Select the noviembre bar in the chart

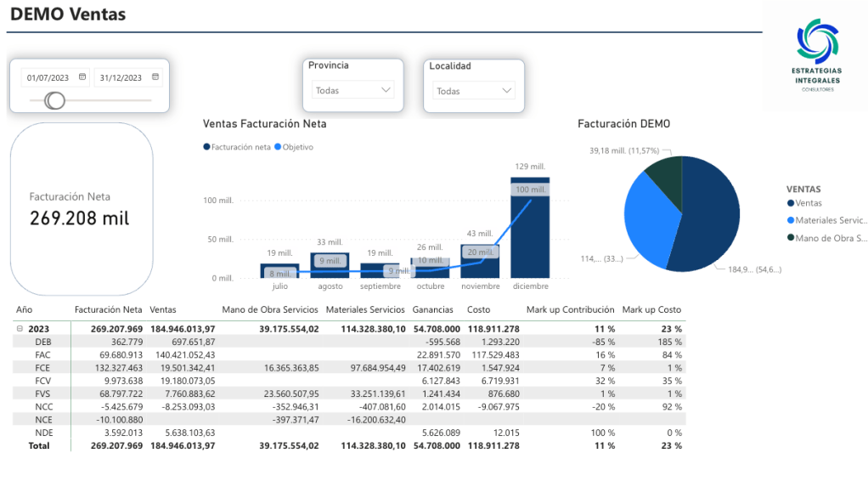[480, 263]
